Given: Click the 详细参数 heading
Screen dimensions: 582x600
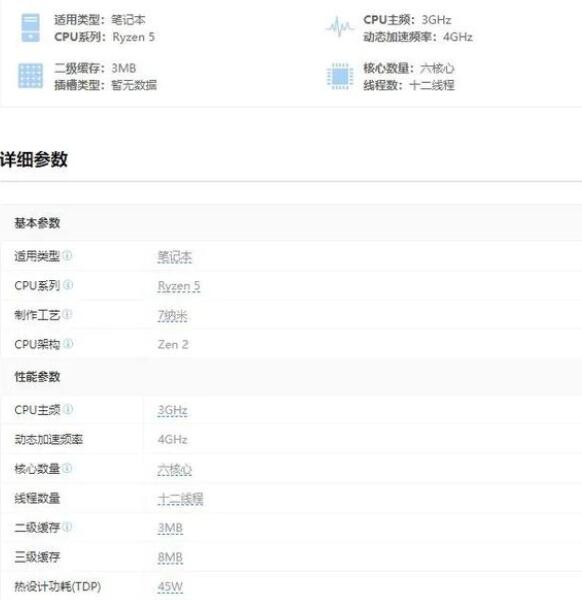Looking at the screenshot, I should click(x=34, y=159).
